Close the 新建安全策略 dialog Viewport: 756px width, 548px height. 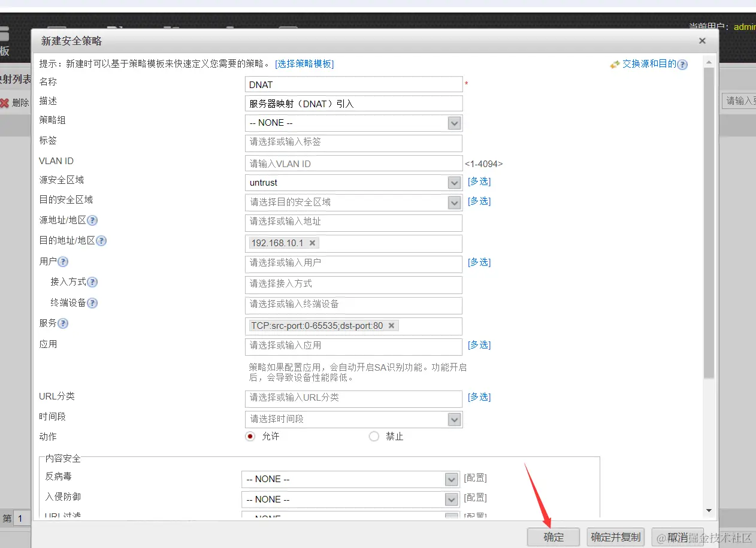point(702,41)
